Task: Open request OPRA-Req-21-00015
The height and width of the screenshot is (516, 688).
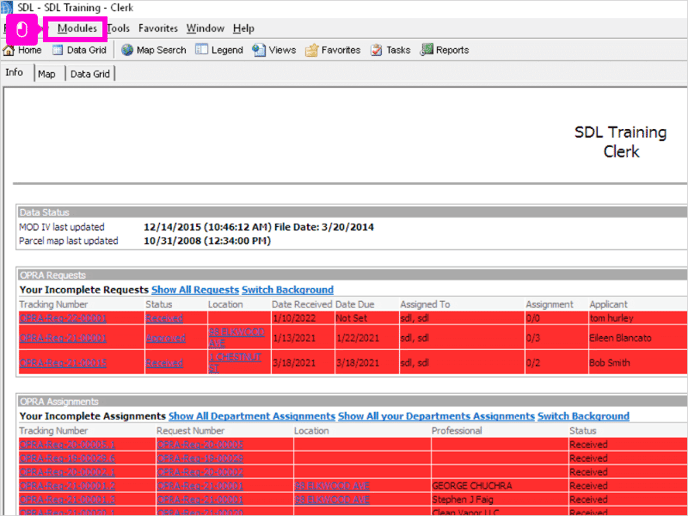Action: click(63, 363)
